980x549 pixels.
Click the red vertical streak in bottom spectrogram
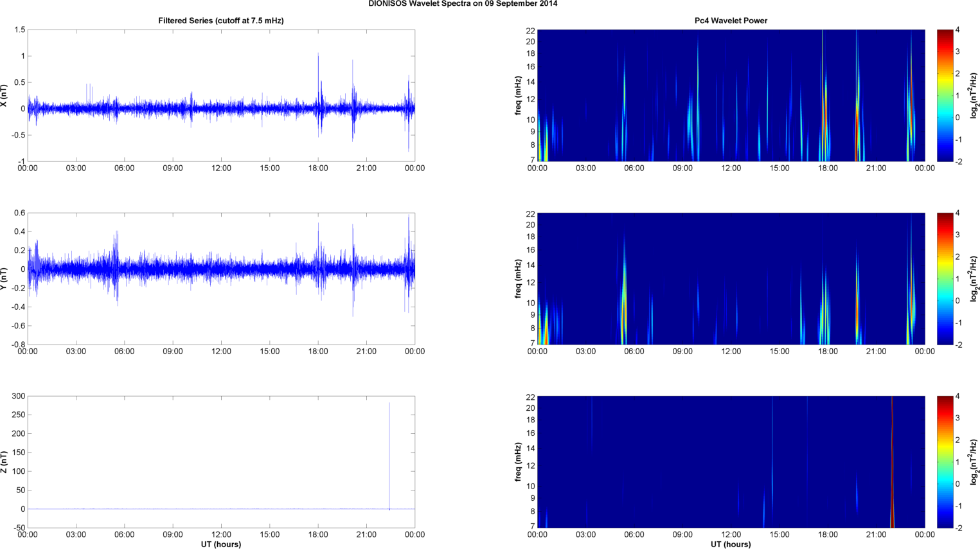click(x=892, y=462)
